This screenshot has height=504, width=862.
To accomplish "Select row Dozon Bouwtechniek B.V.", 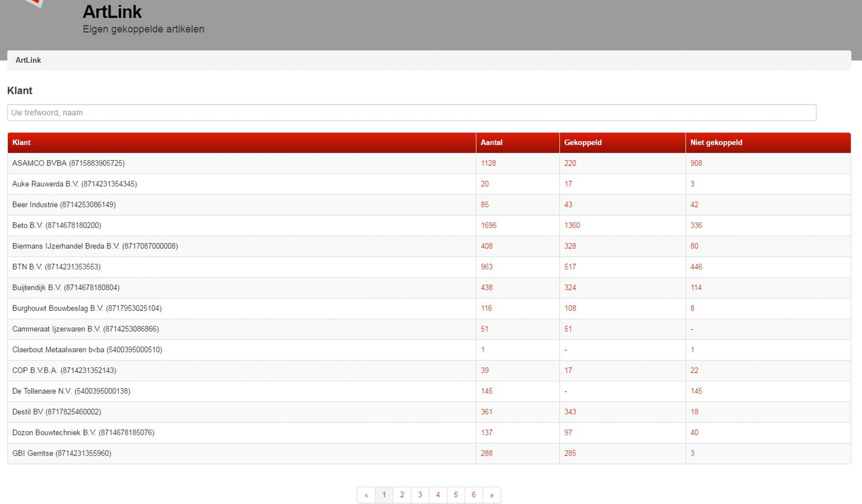I will [429, 433].
